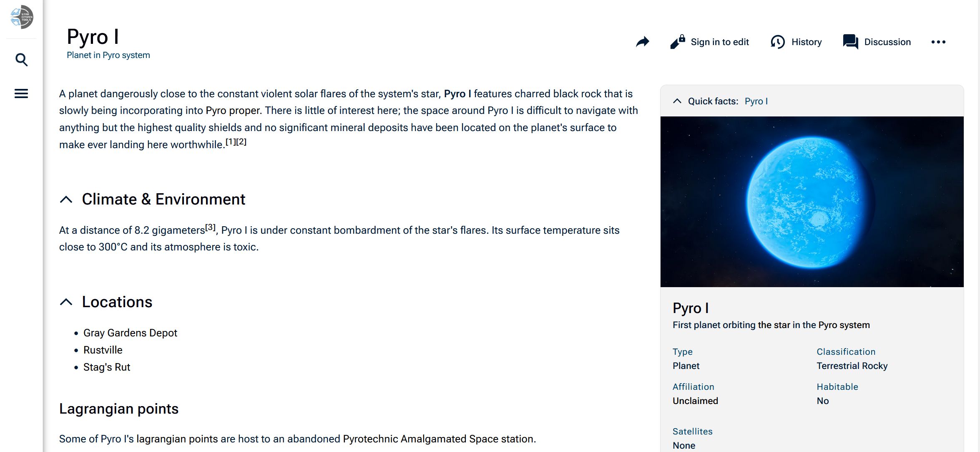Click the search magnifying glass icon
The width and height of the screenshot is (980, 452).
(21, 60)
